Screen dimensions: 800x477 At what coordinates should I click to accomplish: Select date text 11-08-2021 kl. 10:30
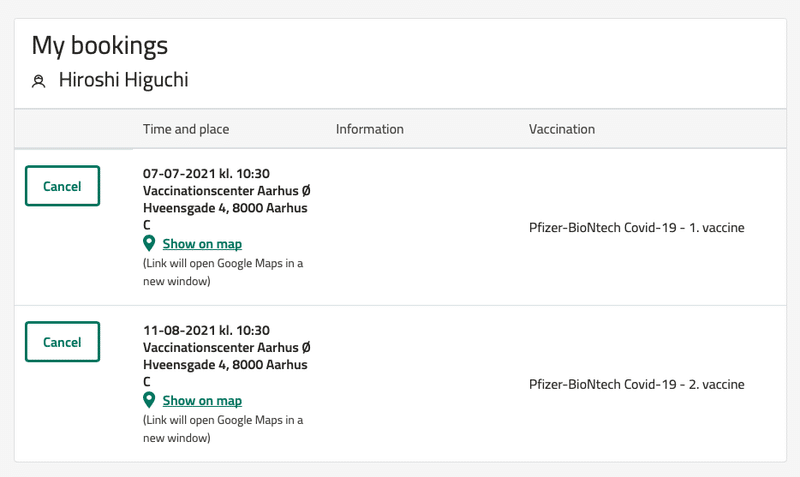[x=206, y=330]
